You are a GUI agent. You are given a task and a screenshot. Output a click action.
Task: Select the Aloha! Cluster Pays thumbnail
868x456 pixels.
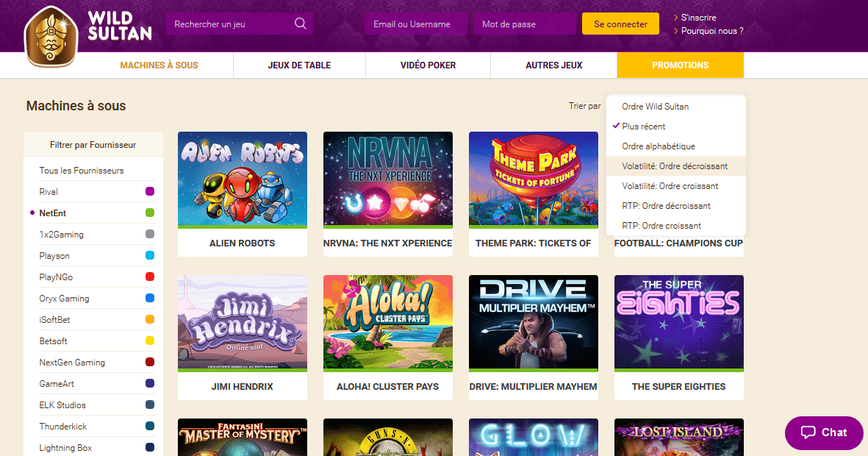coord(387,322)
